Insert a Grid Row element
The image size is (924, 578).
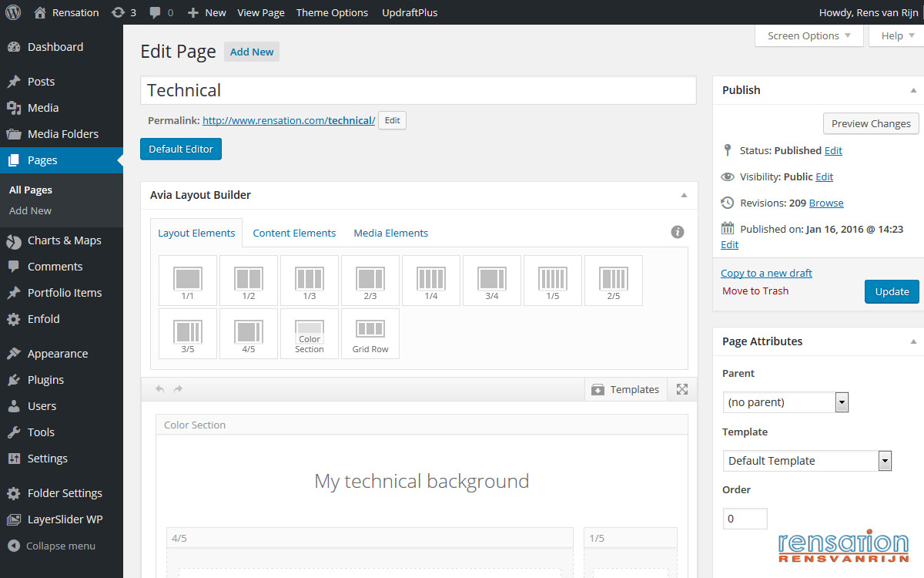(370, 334)
